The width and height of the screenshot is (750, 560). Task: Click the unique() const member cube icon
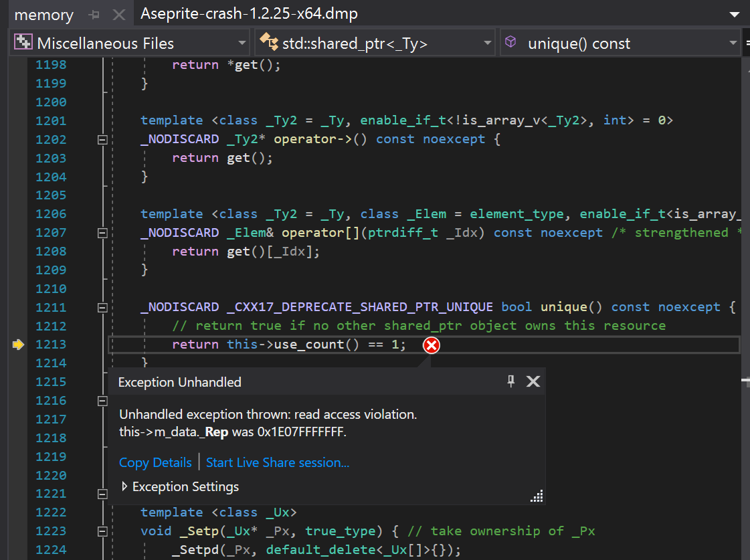(510, 42)
